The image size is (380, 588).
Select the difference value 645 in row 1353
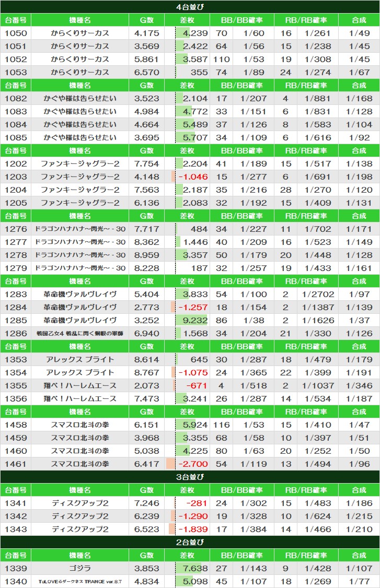(199, 359)
